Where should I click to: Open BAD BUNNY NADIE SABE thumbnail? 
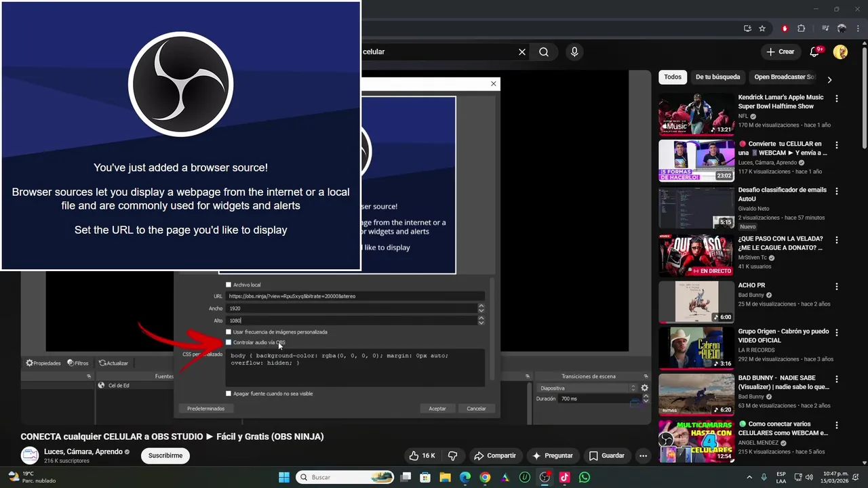coord(696,394)
